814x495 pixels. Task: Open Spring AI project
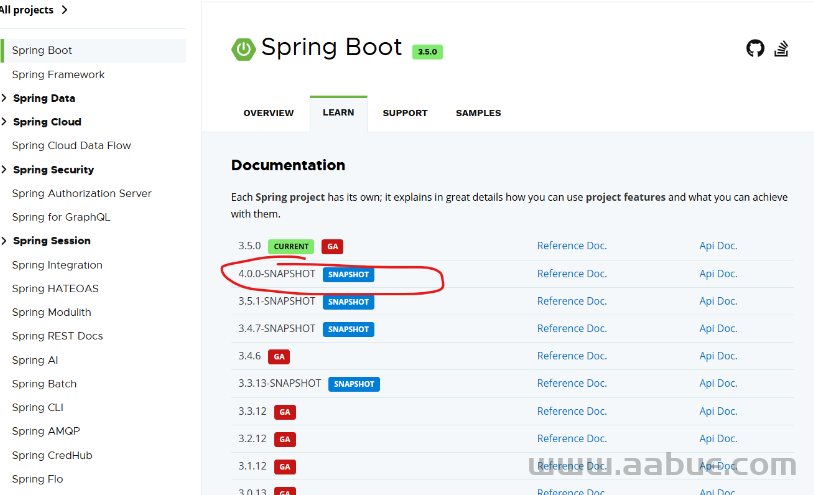tap(35, 360)
